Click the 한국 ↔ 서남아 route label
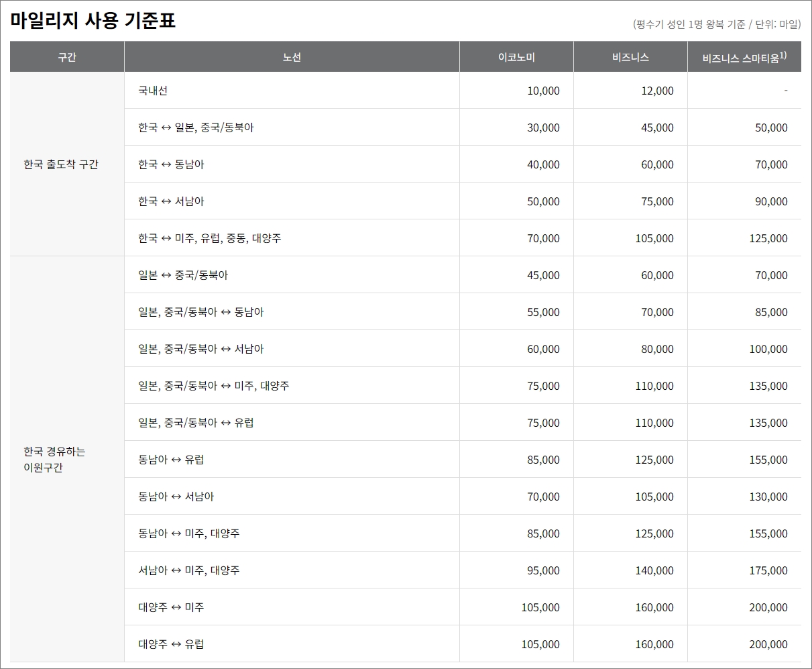The height and width of the screenshot is (669, 812). click(171, 201)
